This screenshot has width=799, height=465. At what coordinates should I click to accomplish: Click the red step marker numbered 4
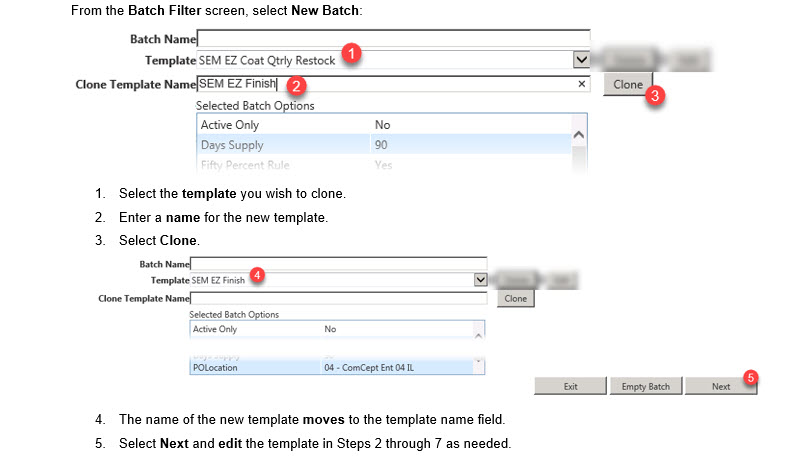pyautogui.click(x=257, y=272)
